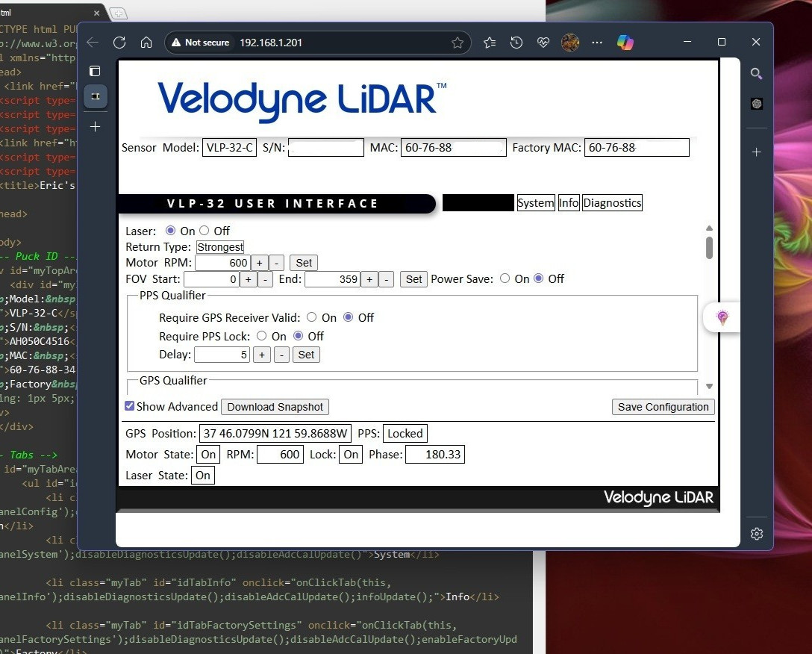This screenshot has width=812, height=654.
Task: Open the sidebar search icon
Action: click(x=757, y=74)
